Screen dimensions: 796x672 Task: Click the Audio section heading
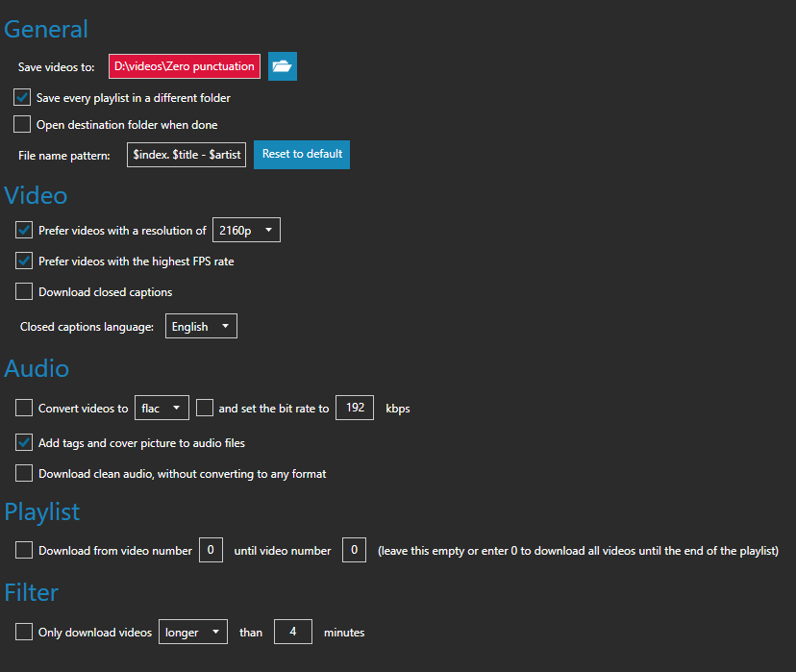point(37,368)
